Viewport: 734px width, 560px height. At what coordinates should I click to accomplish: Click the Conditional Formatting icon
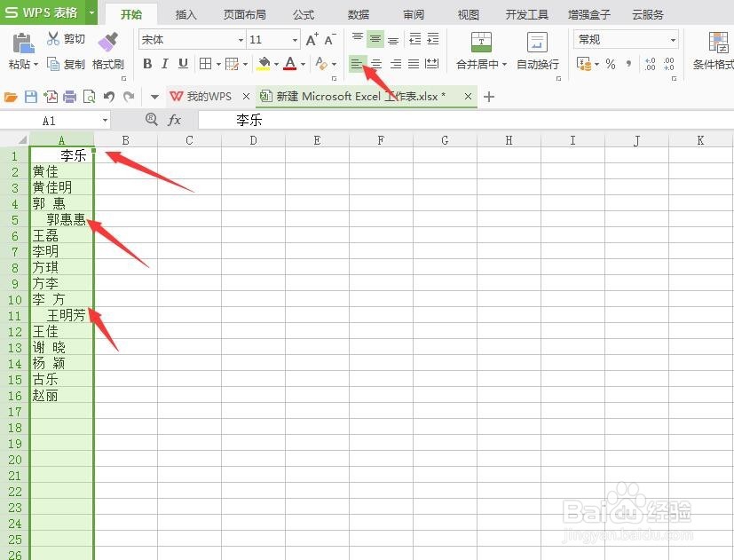[x=718, y=43]
